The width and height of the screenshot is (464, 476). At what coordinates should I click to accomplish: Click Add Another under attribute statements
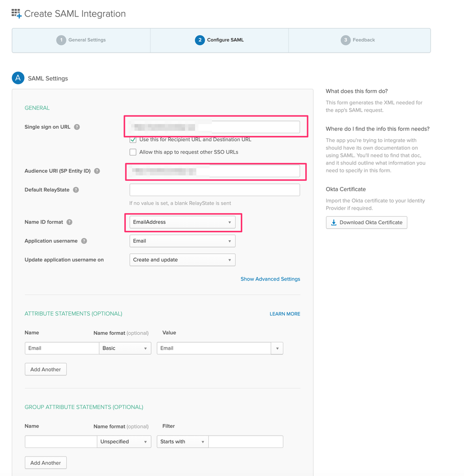tap(45, 370)
